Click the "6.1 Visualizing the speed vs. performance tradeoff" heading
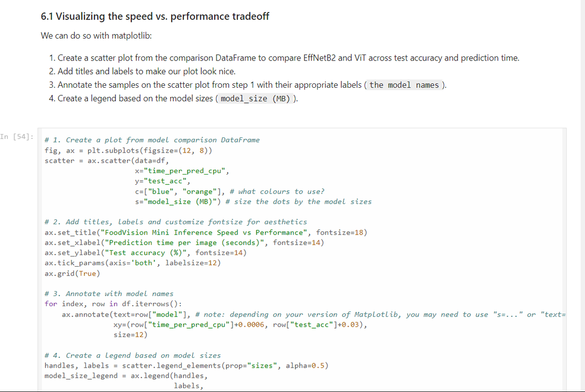 pos(155,16)
